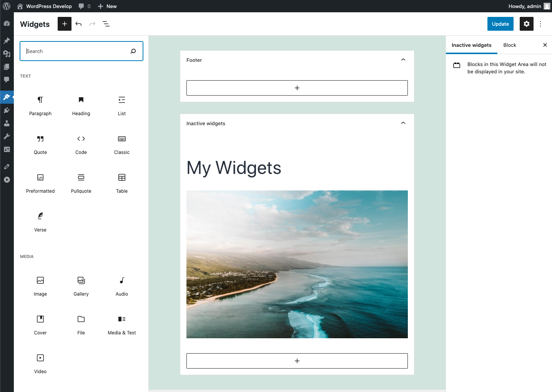Open the Dashboard from admin sidebar
The width and height of the screenshot is (552, 392).
coord(7,23)
